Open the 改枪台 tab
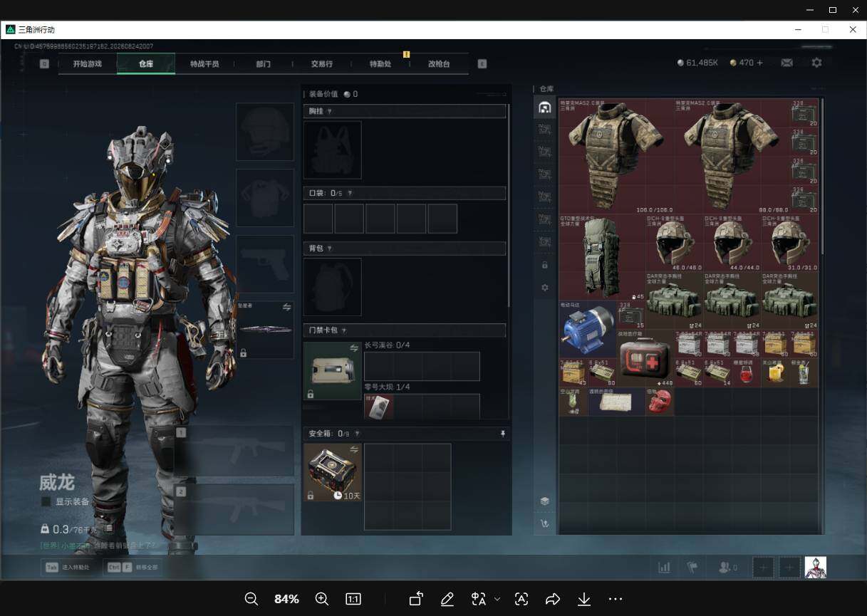867x616 pixels. pyautogui.click(x=439, y=63)
